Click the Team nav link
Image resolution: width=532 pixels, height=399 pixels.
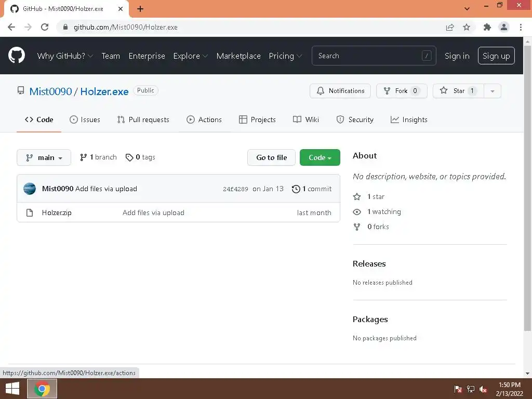pos(111,56)
